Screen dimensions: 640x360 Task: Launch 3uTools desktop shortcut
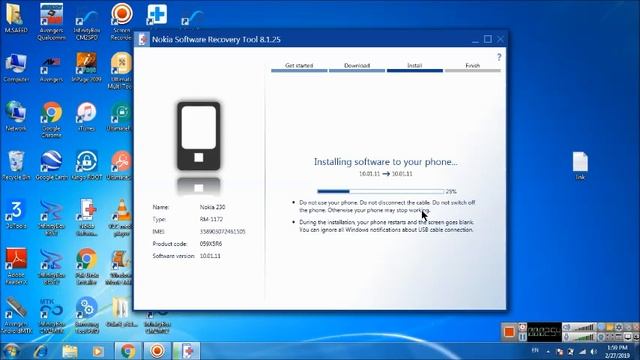point(16,214)
